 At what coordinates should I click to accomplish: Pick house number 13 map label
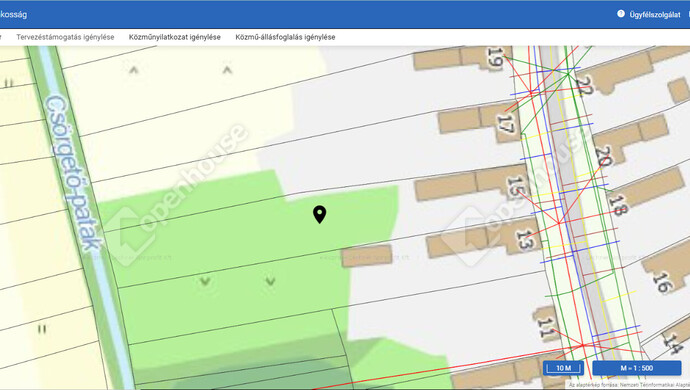[x=525, y=240]
